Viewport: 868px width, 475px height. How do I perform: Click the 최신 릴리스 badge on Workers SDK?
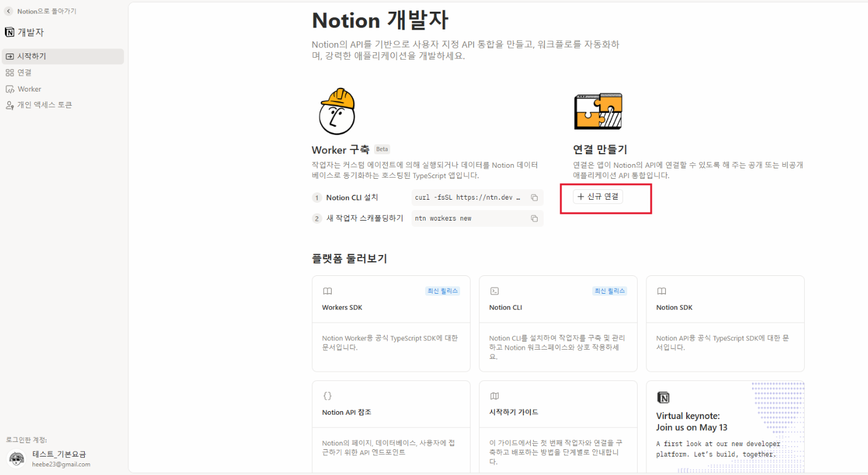point(442,291)
